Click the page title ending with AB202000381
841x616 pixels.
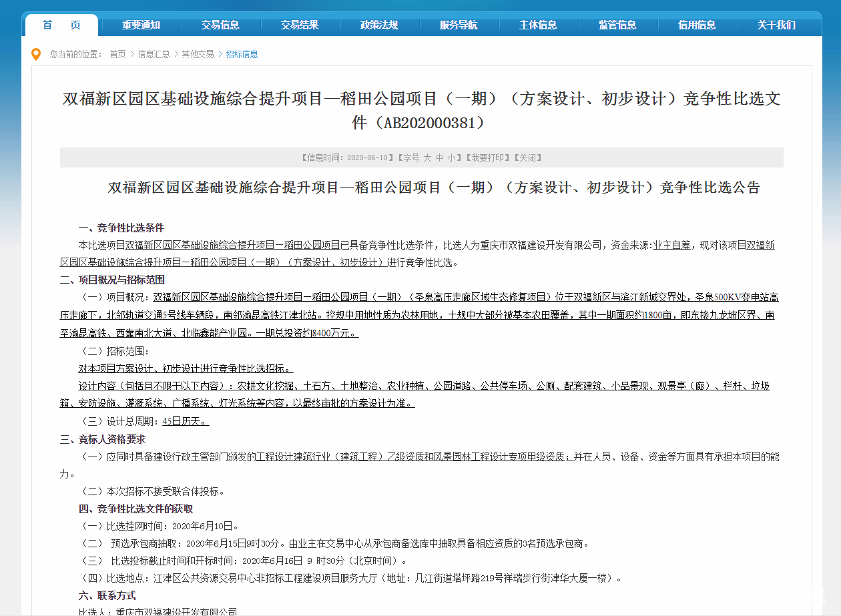(x=421, y=111)
